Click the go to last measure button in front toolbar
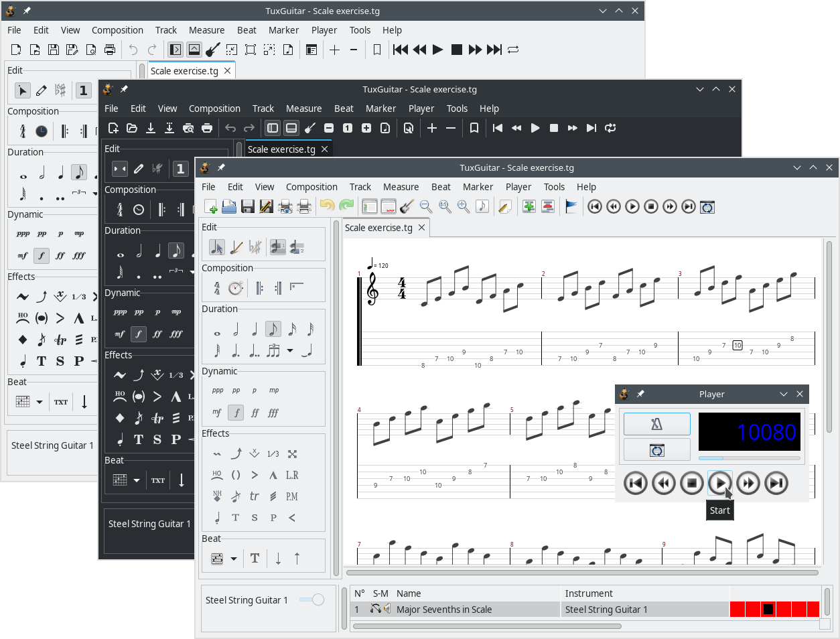This screenshot has width=840, height=639. point(689,206)
